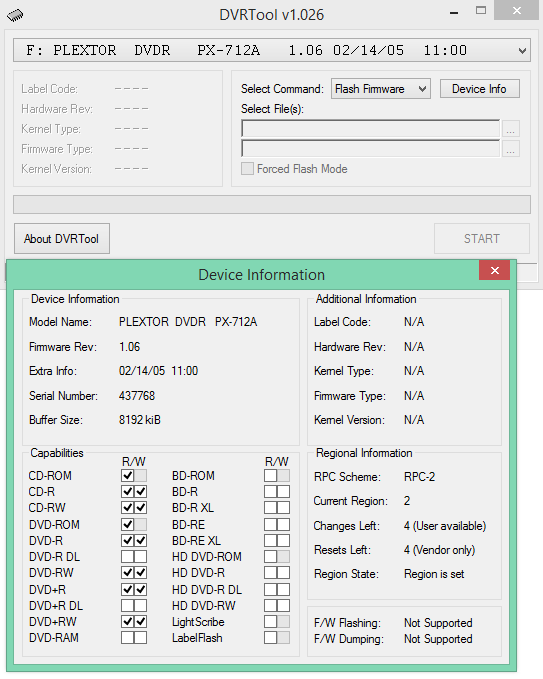The width and height of the screenshot is (543, 679).
Task: Toggle the HD DVD-R write checkbox
Action: click(x=283, y=572)
